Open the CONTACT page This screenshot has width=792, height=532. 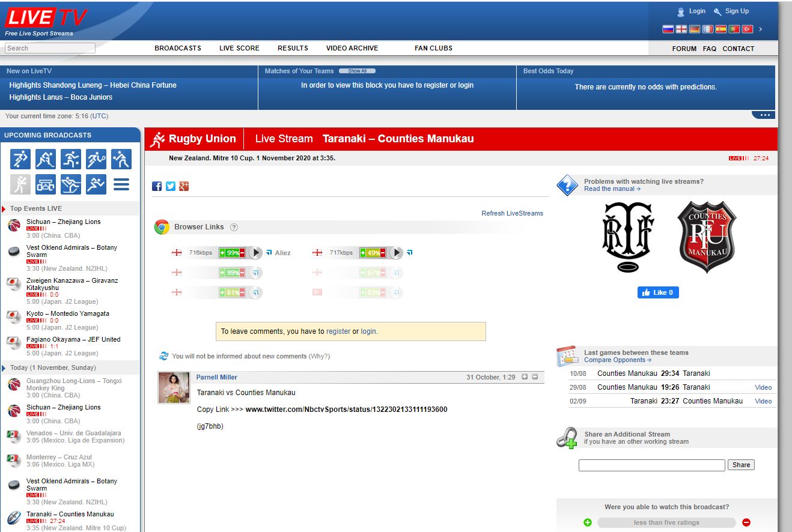point(739,49)
